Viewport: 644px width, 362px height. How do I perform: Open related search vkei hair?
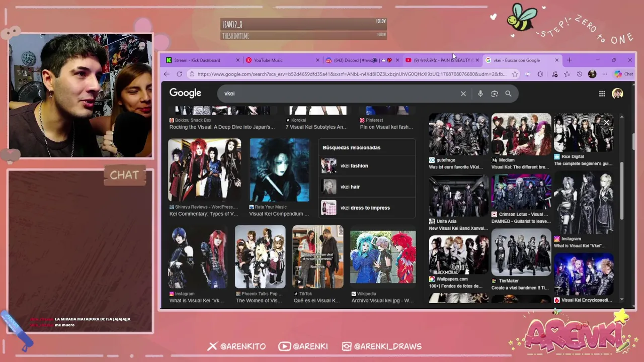point(367,187)
